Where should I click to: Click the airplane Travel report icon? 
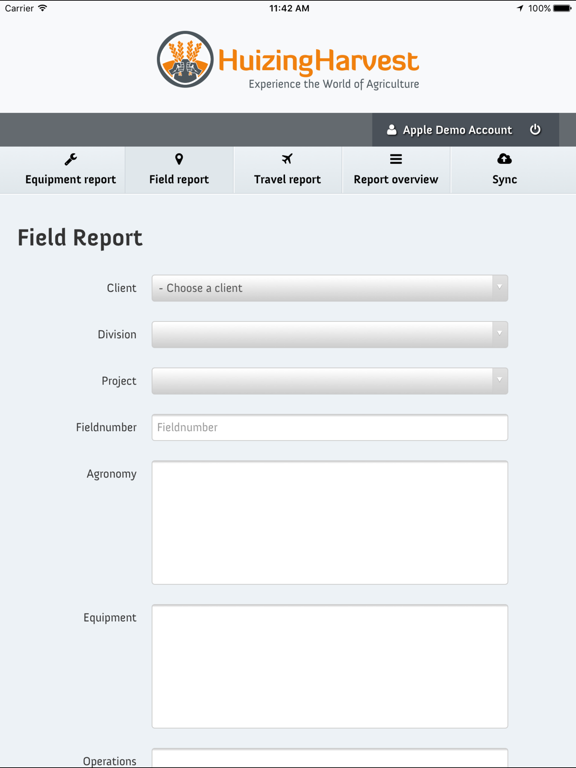coord(287,159)
